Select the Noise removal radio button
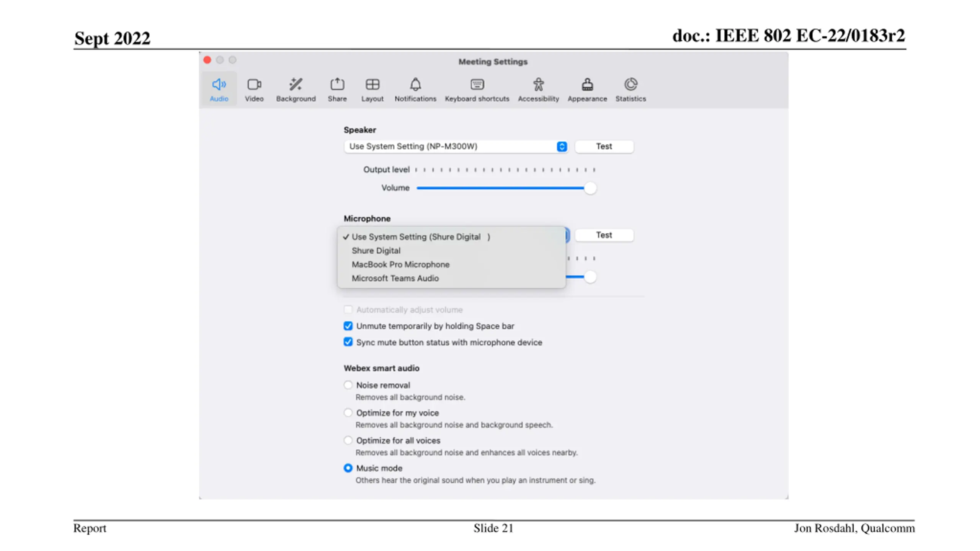Image resolution: width=980 pixels, height=551 pixels. pos(348,385)
